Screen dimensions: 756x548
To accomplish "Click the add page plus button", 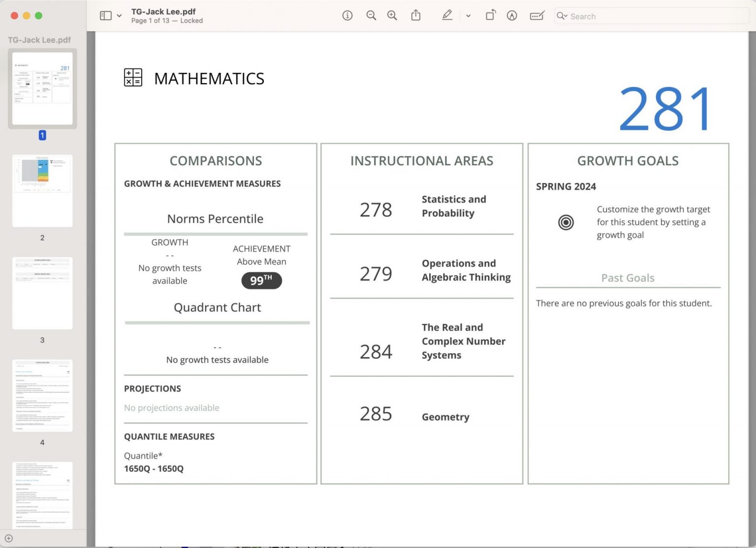I will pyautogui.click(x=8, y=538).
